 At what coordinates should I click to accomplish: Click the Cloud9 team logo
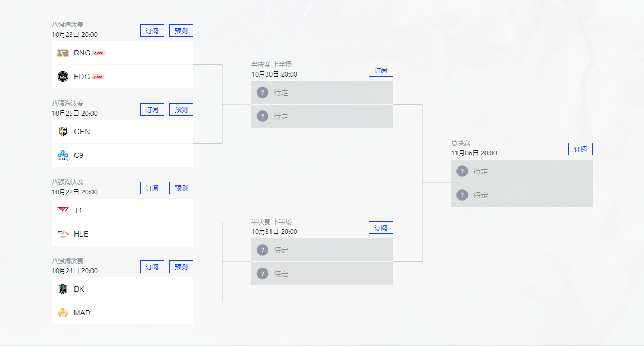[63, 155]
